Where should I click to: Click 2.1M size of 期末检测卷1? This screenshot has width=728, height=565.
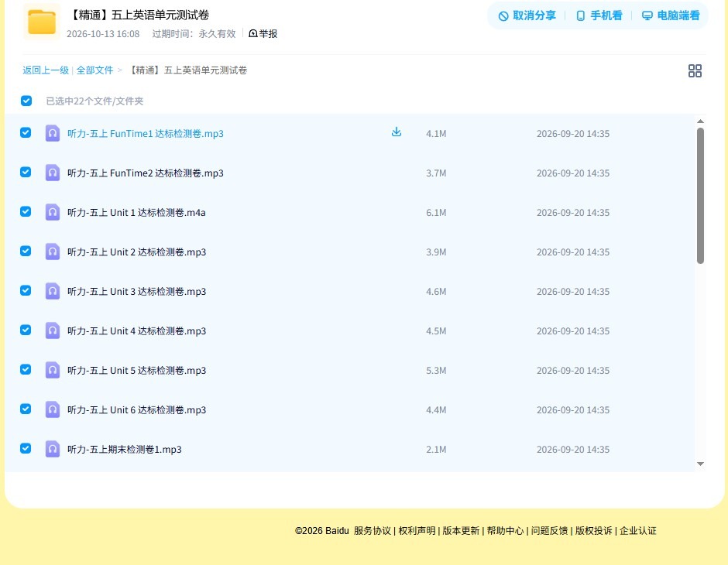[x=436, y=449]
